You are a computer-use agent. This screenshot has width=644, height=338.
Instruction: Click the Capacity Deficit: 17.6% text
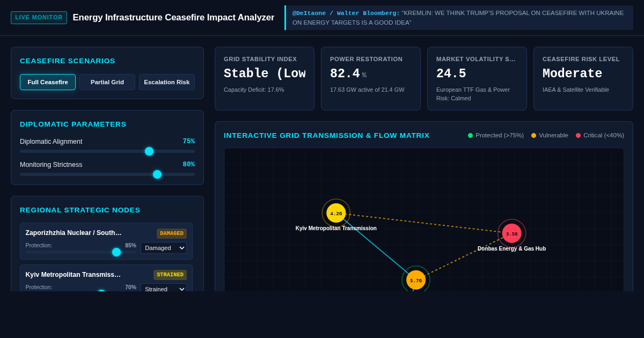pyautogui.click(x=254, y=90)
